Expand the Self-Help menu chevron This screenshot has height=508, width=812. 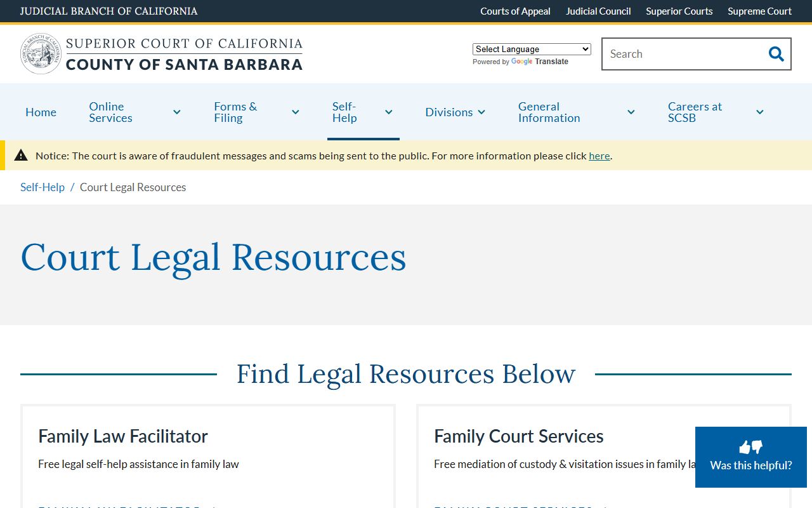389,112
